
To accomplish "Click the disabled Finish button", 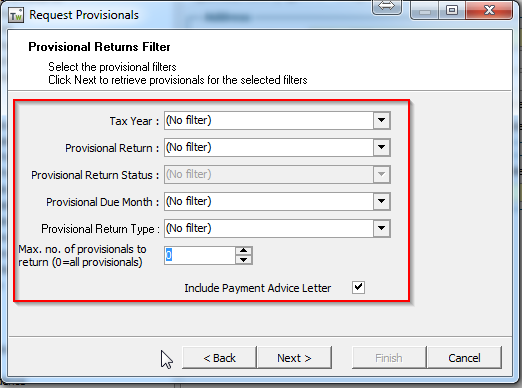I will click(x=389, y=358).
